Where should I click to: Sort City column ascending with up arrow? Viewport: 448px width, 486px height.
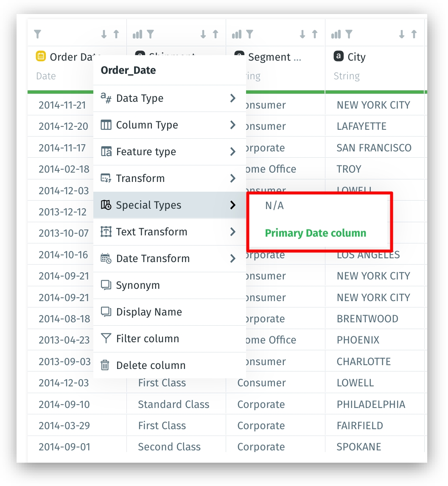point(414,34)
